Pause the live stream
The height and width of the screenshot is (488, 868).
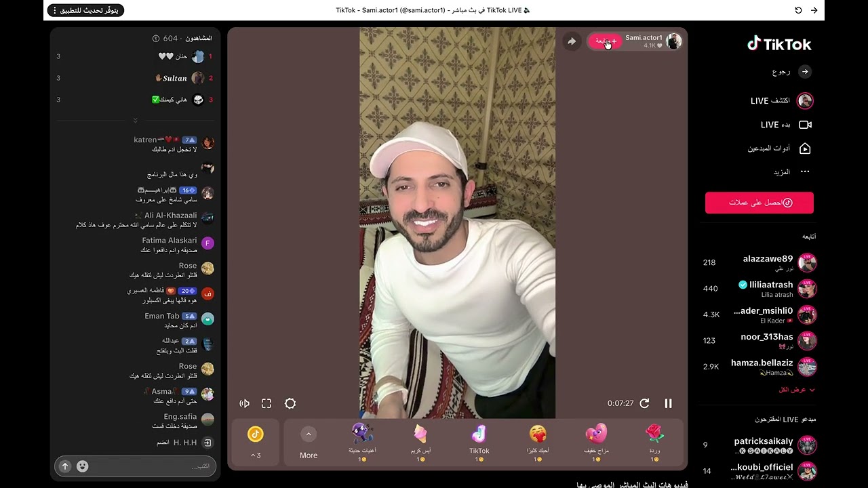pyautogui.click(x=668, y=403)
